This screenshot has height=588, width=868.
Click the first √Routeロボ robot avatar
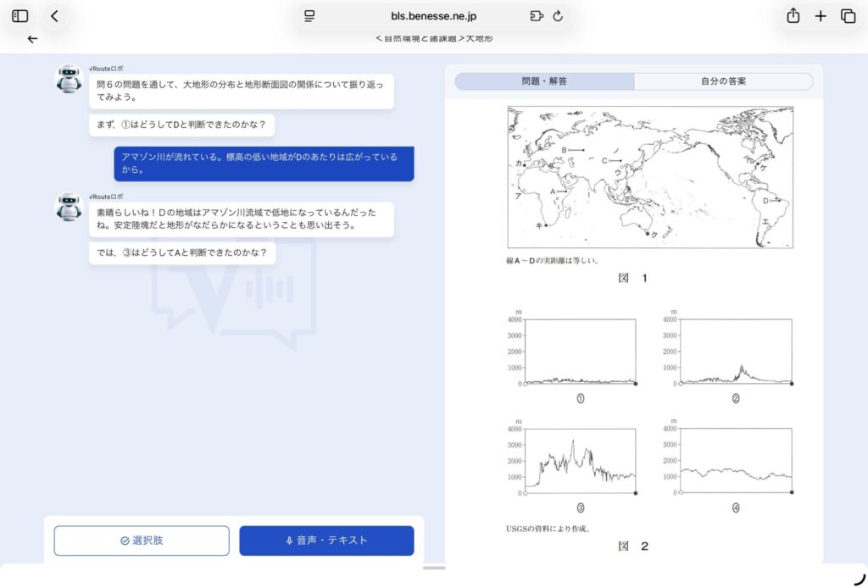(70, 79)
